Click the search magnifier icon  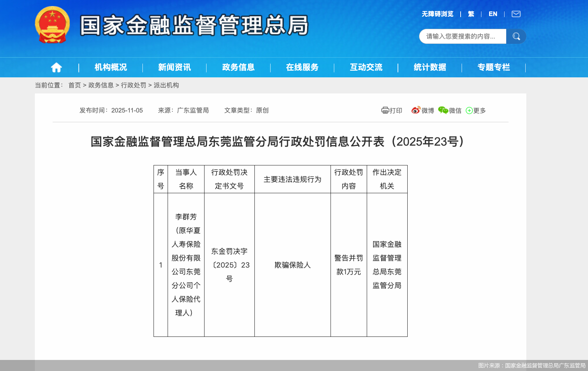516,36
